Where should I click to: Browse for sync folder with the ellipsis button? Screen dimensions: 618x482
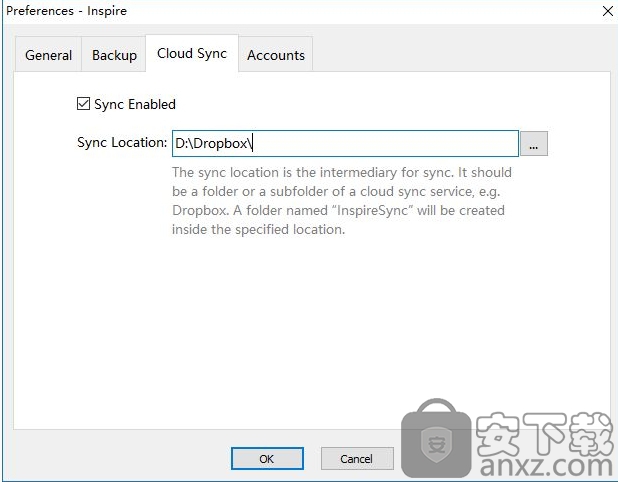coord(534,143)
